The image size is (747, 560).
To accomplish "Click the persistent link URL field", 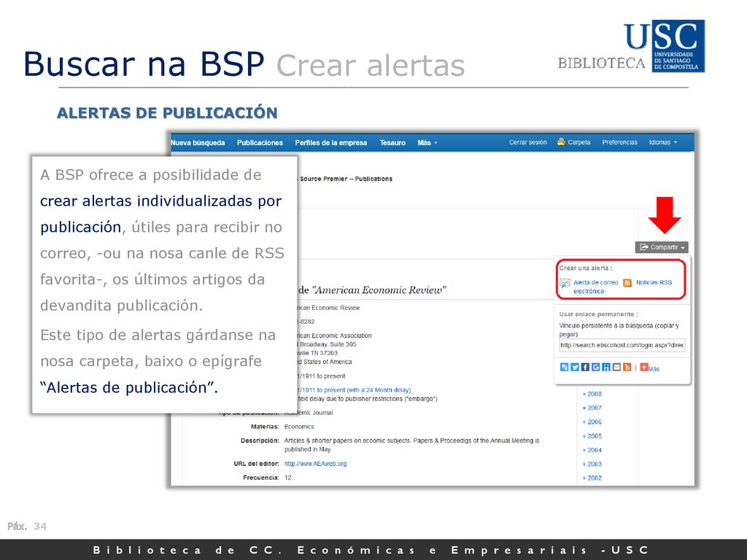I will (622, 345).
